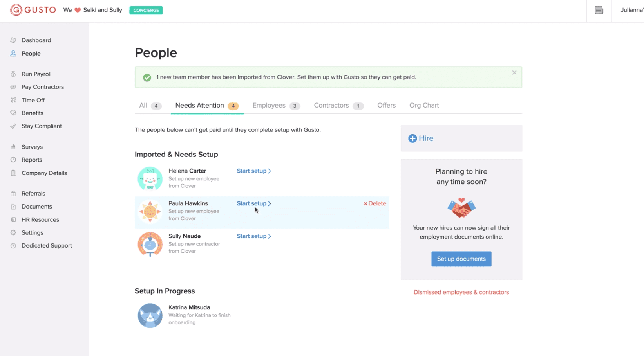The height and width of the screenshot is (356, 644).
Task: Open Company Details in sidebar
Action: click(x=44, y=173)
